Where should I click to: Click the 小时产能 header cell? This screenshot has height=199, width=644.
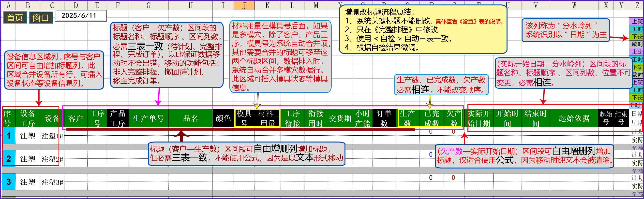tap(362, 118)
